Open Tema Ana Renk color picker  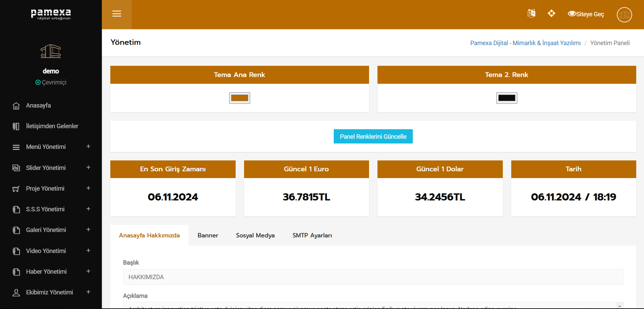pyautogui.click(x=240, y=98)
